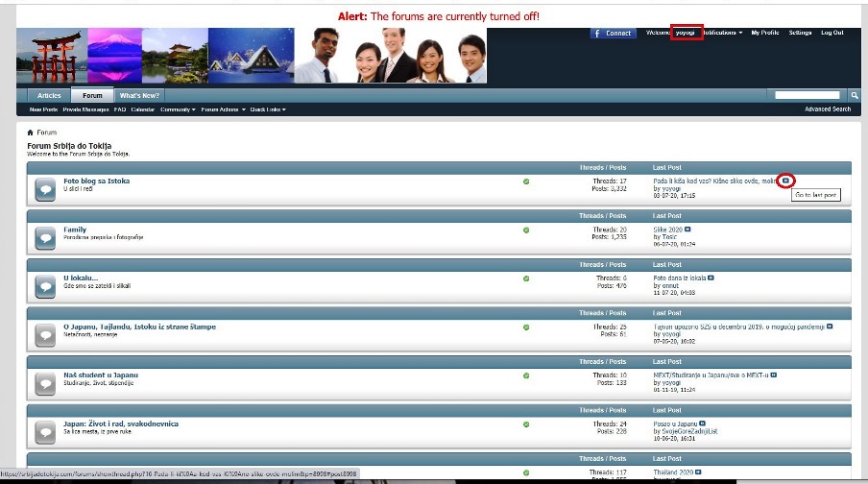
Task: Open the FAQ link
Action: click(120, 109)
